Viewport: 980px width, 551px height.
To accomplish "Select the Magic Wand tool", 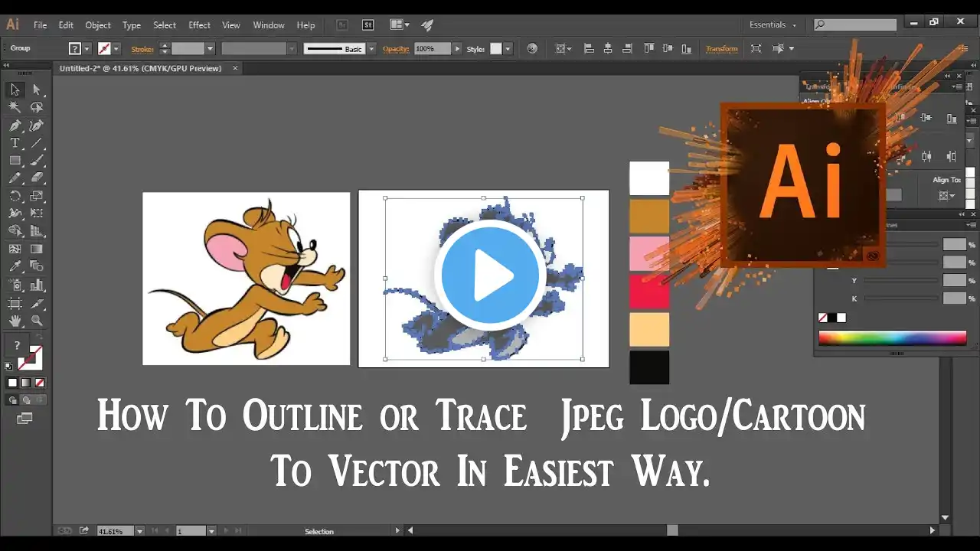I will click(x=15, y=108).
